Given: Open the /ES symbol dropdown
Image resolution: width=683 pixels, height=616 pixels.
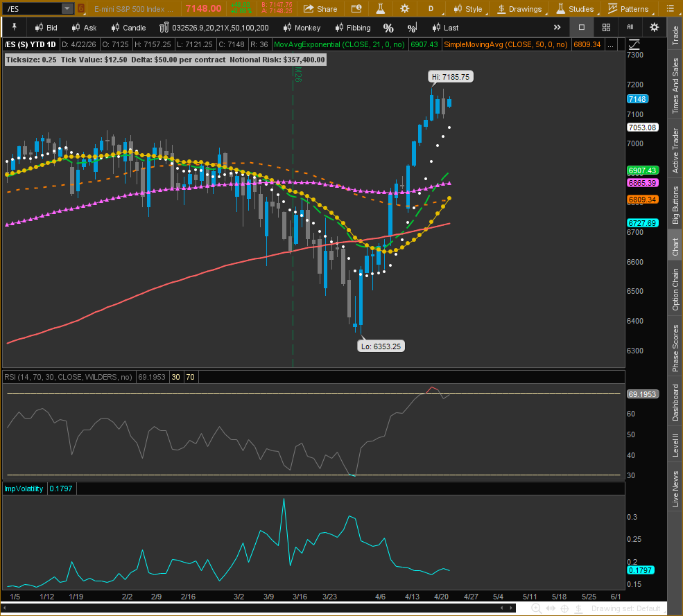Looking at the screenshot, I should point(66,8).
